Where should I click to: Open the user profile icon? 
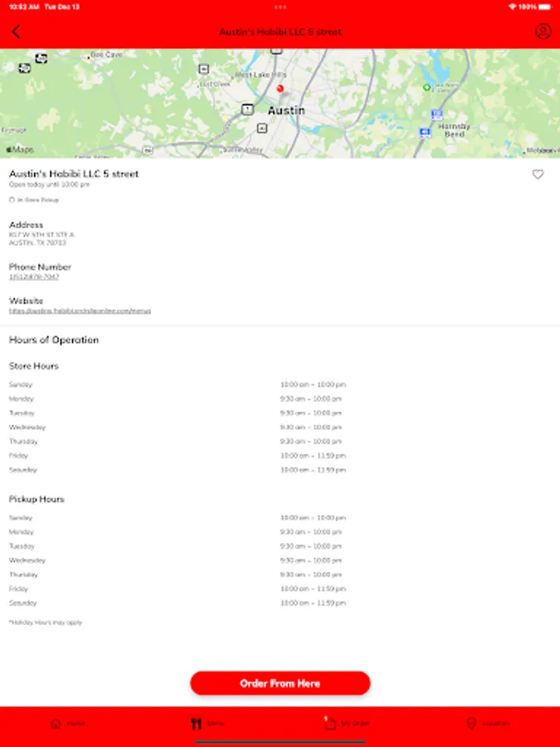[543, 32]
